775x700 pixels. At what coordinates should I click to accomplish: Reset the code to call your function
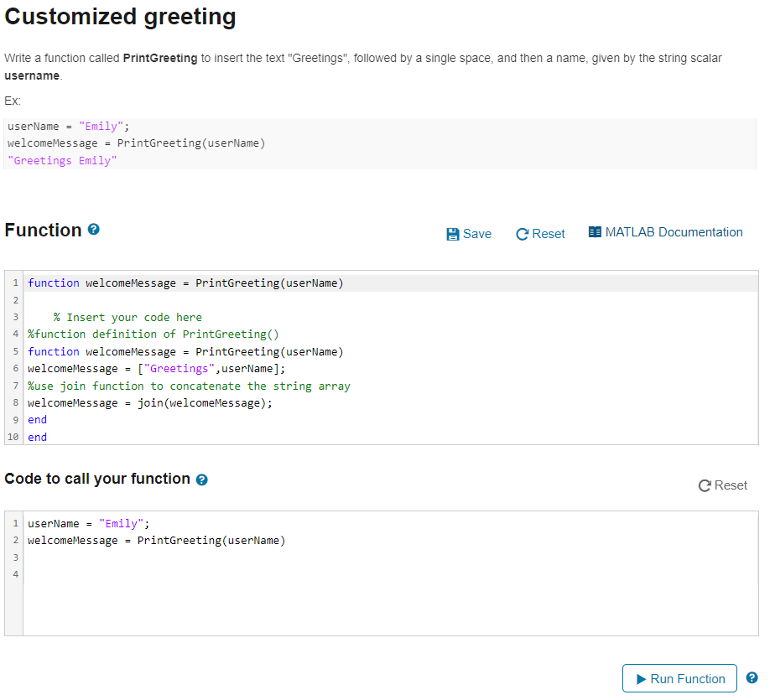tap(723, 485)
